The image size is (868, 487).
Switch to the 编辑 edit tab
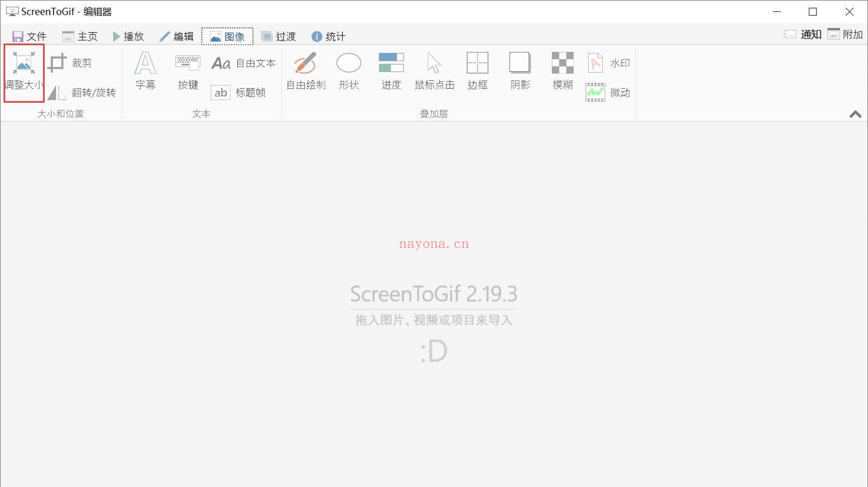(x=177, y=36)
